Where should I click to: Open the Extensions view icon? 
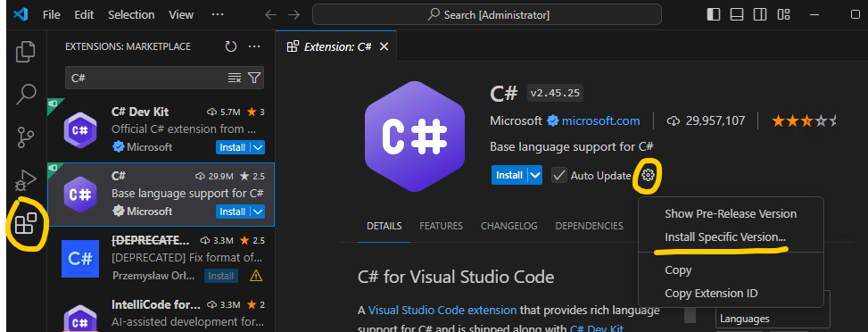click(x=26, y=223)
